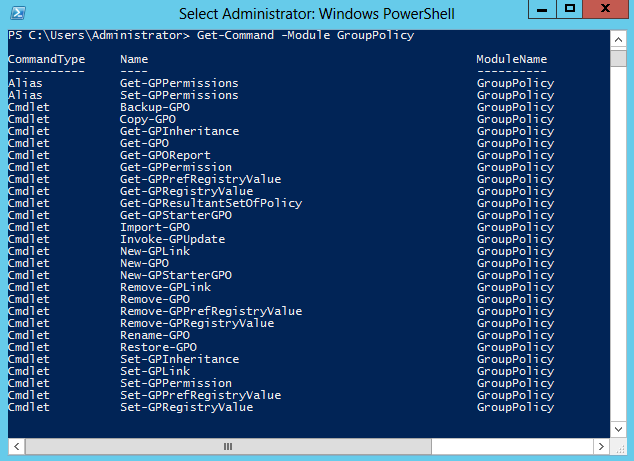
Task: Close the PowerShell window
Action: click(605, 9)
